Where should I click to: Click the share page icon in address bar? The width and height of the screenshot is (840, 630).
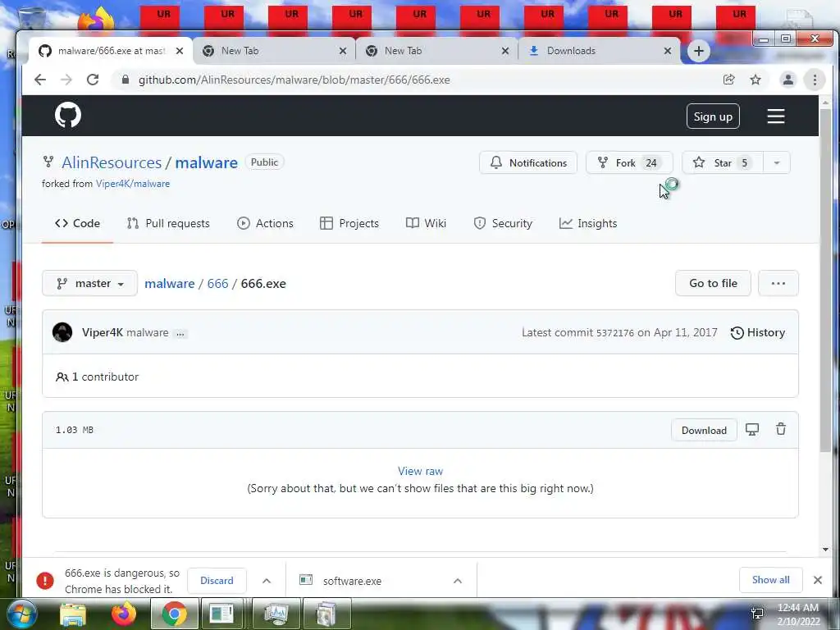(x=728, y=80)
